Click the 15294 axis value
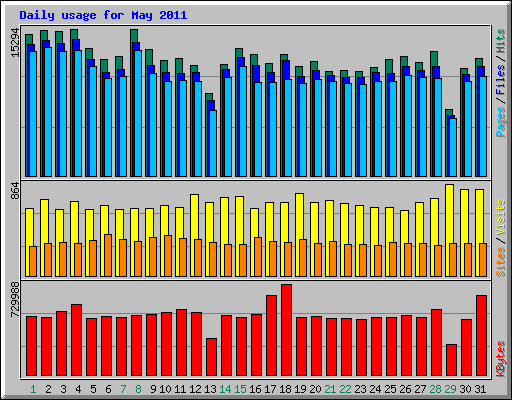The image size is (512, 400). coord(15,42)
